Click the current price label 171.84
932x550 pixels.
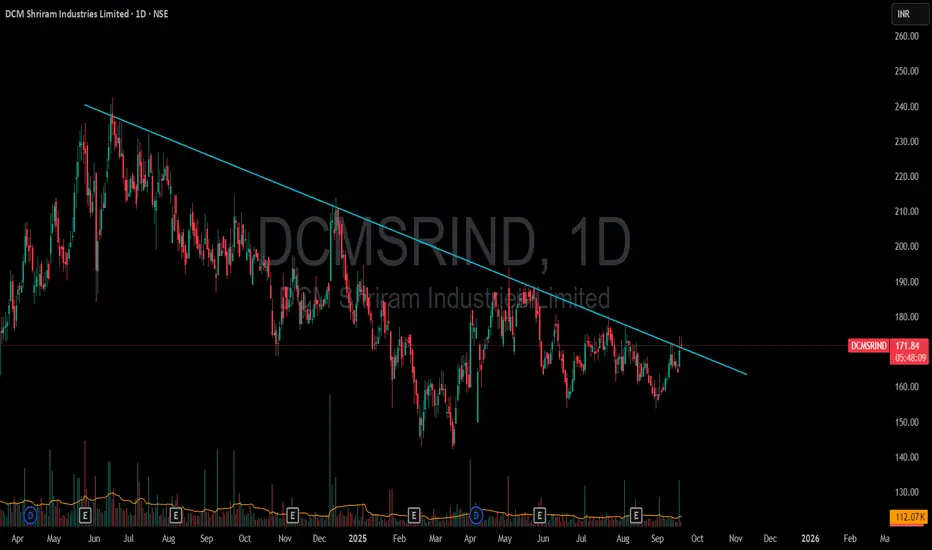tap(908, 345)
